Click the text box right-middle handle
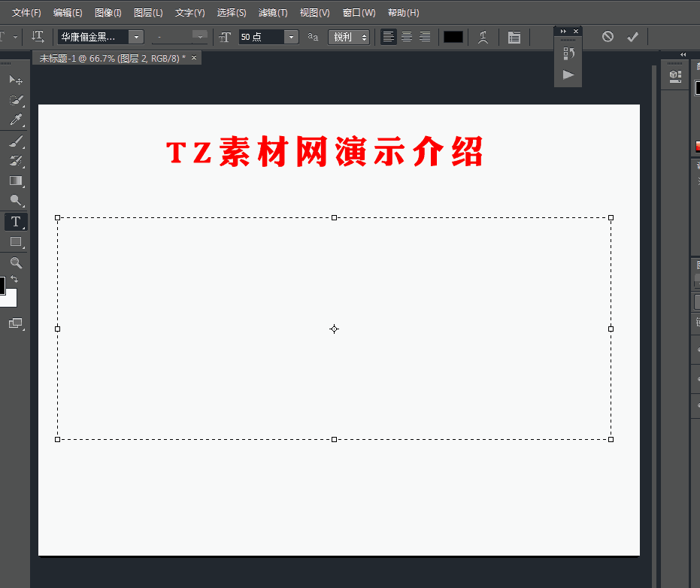 click(611, 329)
